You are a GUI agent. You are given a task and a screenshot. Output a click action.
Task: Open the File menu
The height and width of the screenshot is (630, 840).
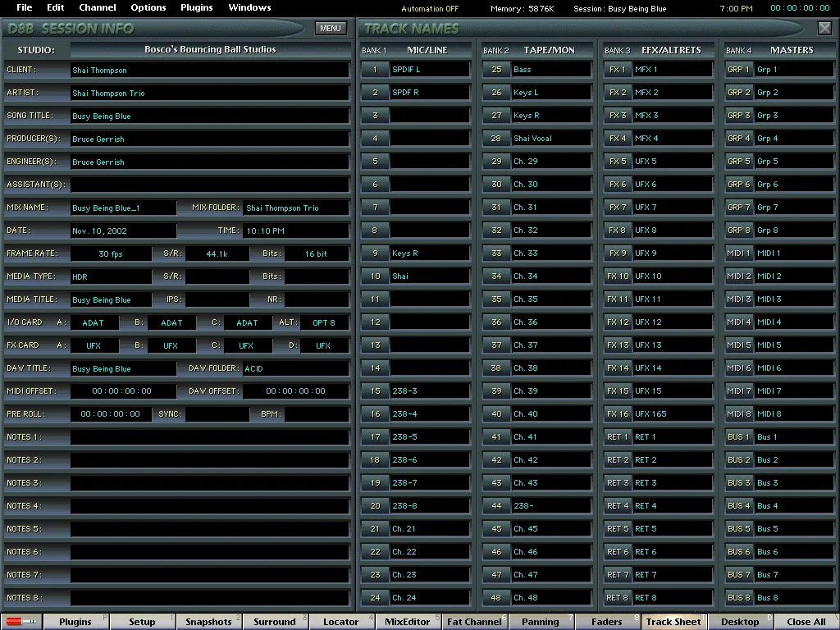[x=24, y=7]
